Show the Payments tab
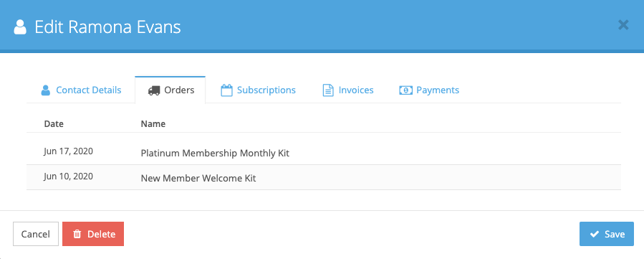Viewport: 644px width, 259px height. pos(429,90)
